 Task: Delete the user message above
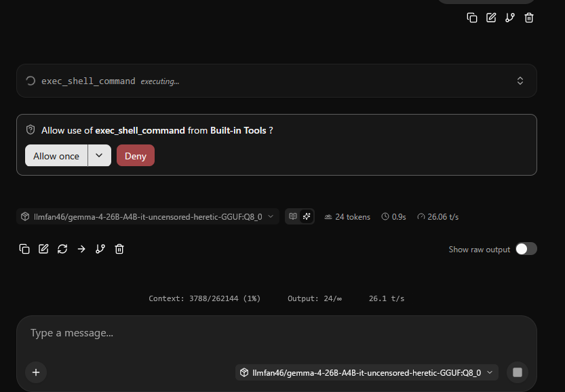coord(528,18)
